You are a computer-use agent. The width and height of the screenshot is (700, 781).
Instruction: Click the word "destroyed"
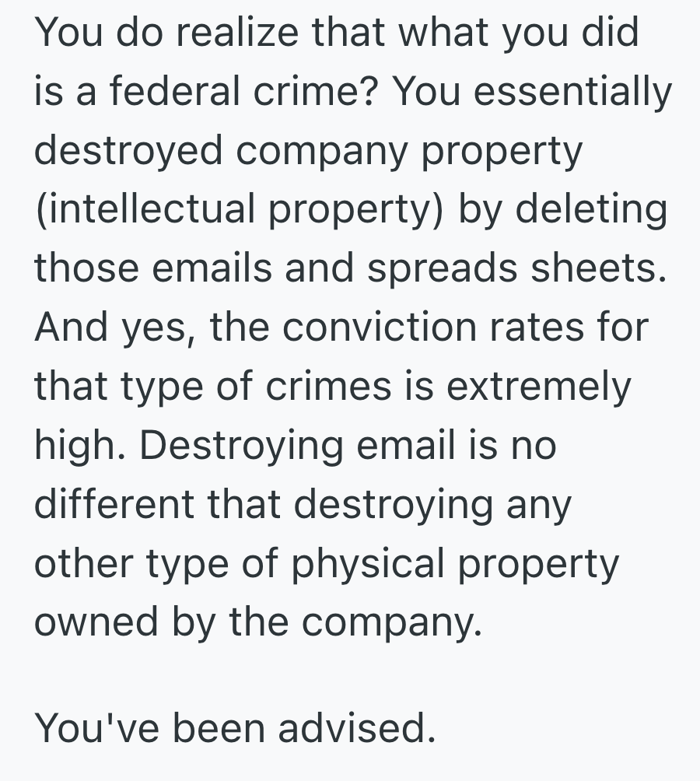[x=128, y=151]
